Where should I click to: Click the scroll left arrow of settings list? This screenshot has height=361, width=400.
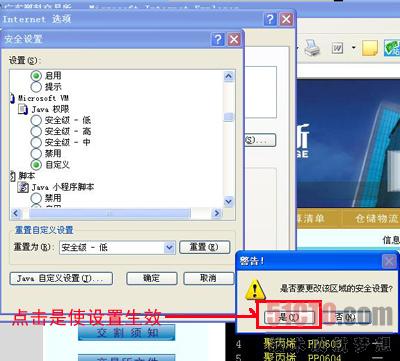16,213
